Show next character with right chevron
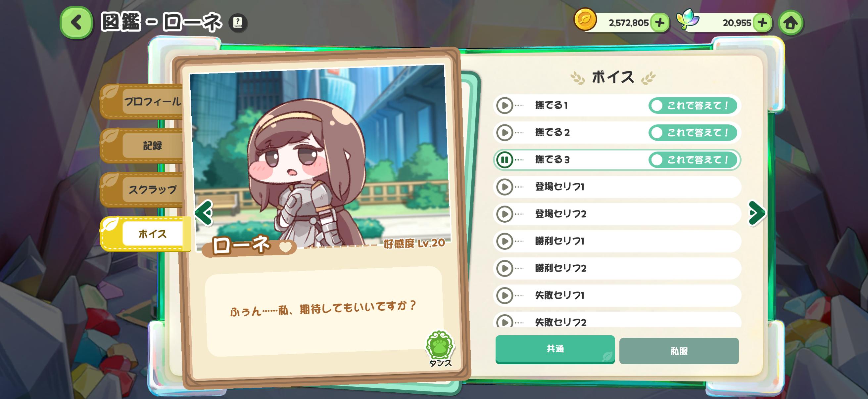The height and width of the screenshot is (399, 868). tap(756, 213)
